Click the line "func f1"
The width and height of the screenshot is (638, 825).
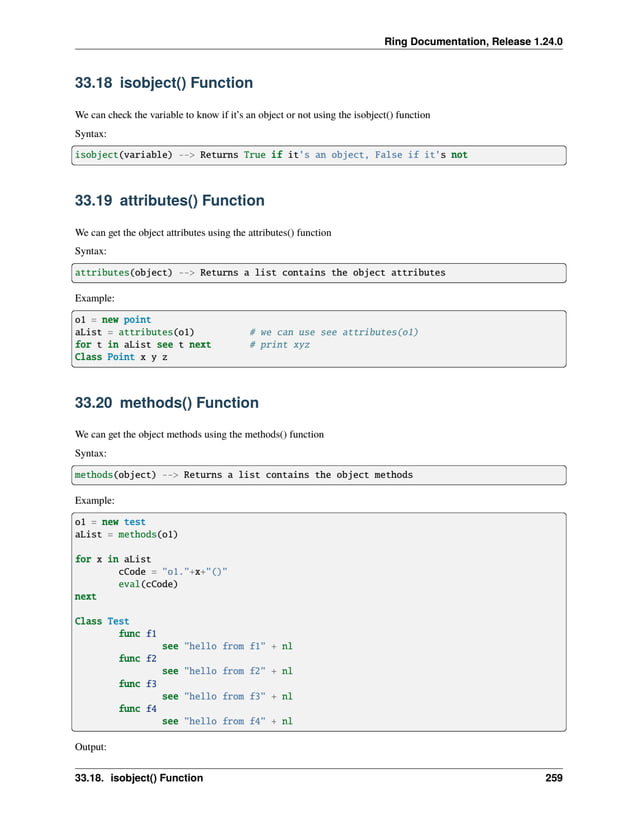pyautogui.click(x=137, y=634)
